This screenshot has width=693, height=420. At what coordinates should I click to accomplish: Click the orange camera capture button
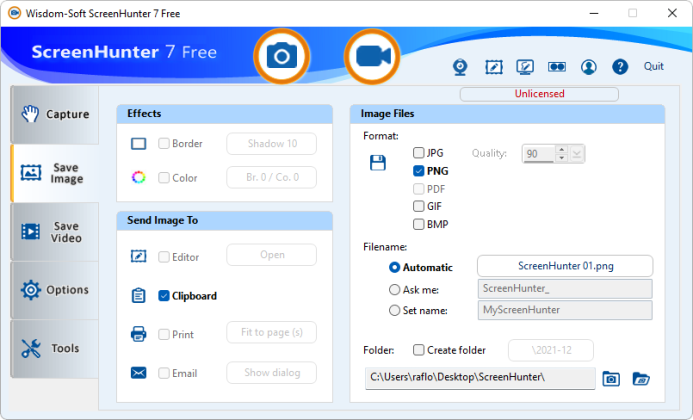tap(282, 56)
